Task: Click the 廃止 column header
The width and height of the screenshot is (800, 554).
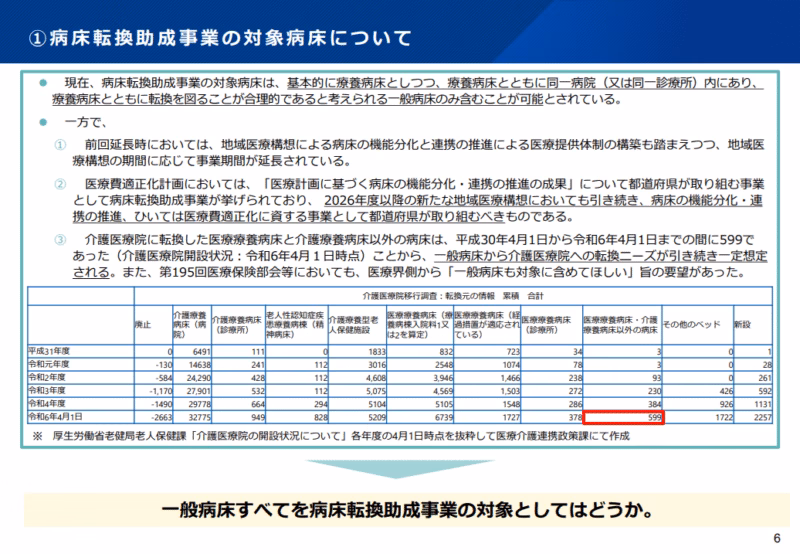Action: [x=142, y=325]
